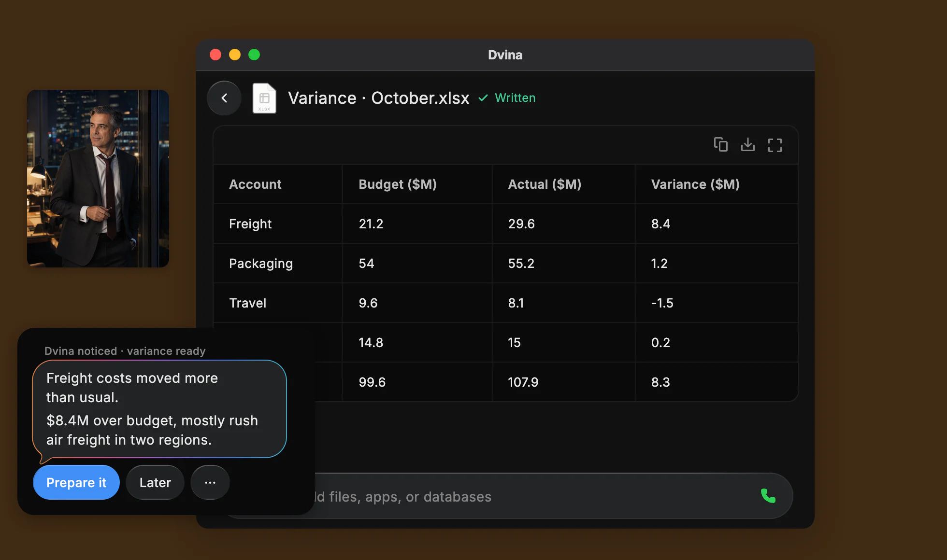This screenshot has height=560, width=947.
Task: Open the businessman portrait thumbnail
Action: pyautogui.click(x=98, y=179)
